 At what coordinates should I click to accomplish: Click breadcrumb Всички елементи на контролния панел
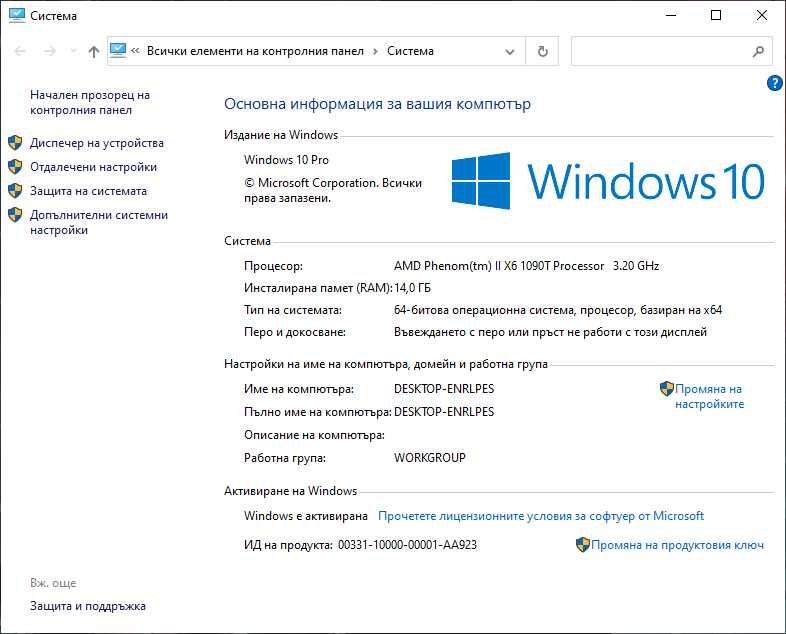255,51
